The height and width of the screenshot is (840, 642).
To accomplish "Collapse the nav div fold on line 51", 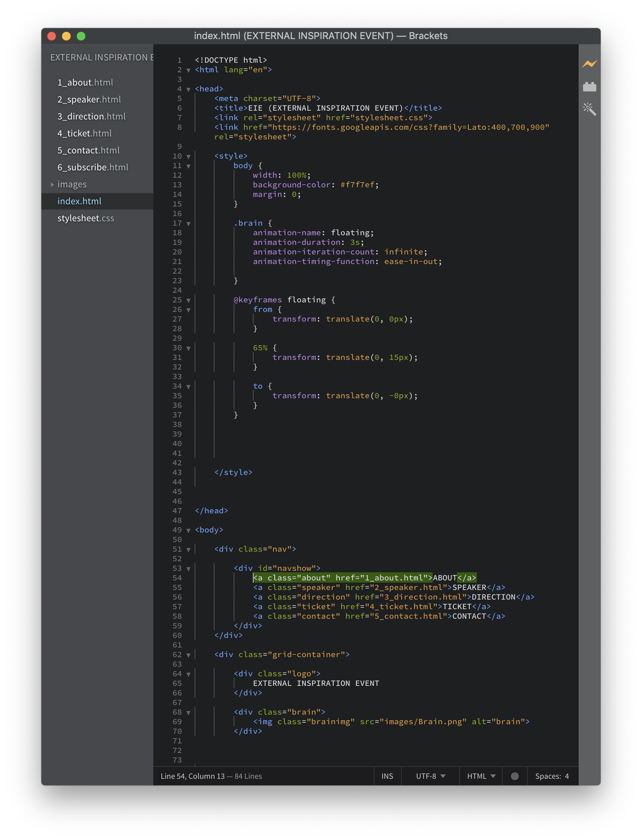I will pyautogui.click(x=188, y=549).
